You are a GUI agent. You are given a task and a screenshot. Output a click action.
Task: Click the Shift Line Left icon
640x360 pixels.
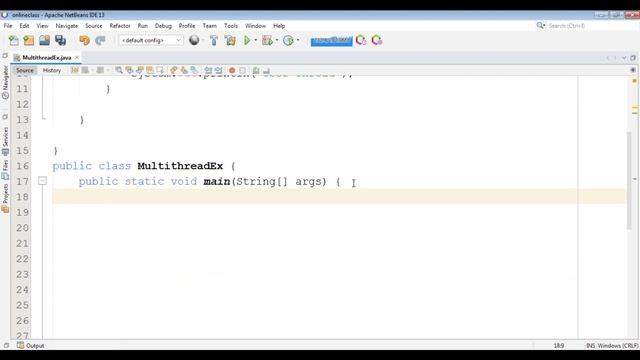tap(208, 70)
